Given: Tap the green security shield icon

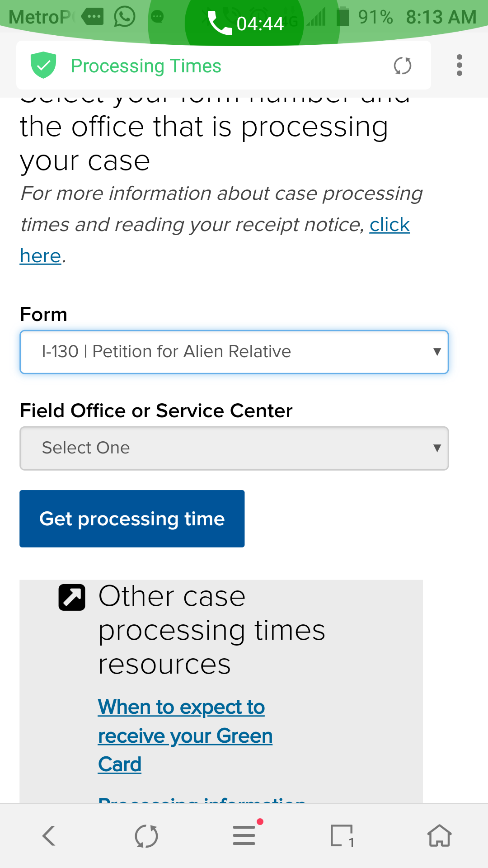Looking at the screenshot, I should click(43, 65).
